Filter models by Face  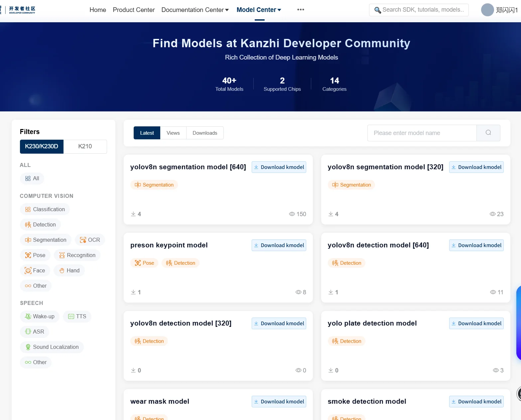click(35, 271)
